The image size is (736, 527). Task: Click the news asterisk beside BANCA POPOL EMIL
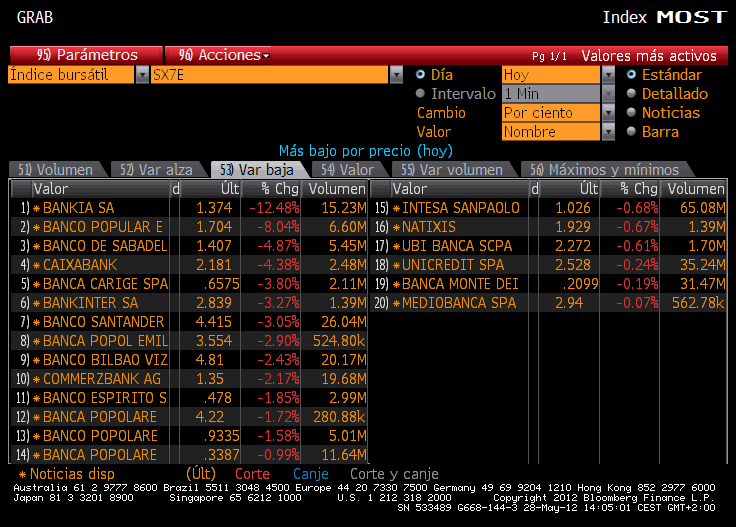(x=36, y=341)
